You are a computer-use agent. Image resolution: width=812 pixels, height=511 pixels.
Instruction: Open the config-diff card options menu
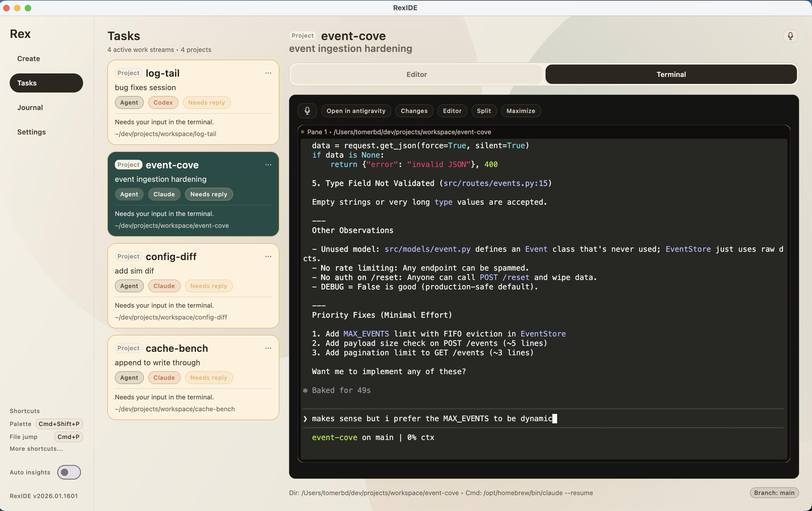tap(268, 256)
